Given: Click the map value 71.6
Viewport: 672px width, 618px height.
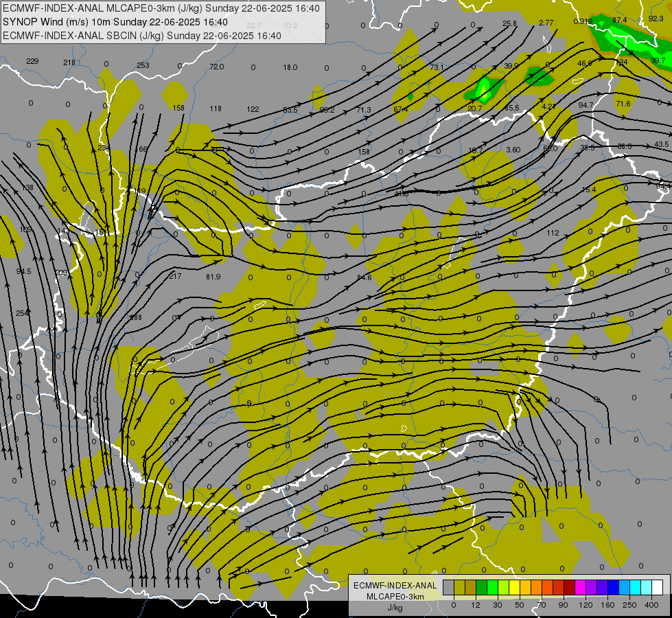Looking at the screenshot, I should tap(623, 104).
